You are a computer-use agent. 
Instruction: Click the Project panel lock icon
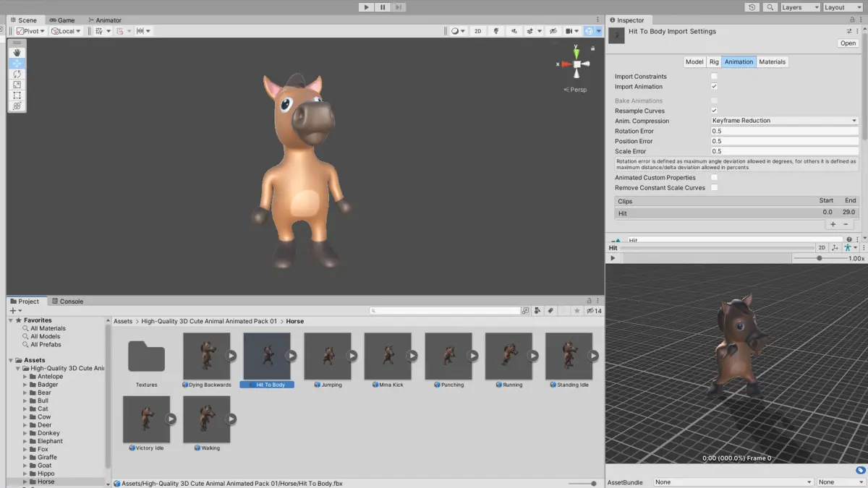point(588,301)
